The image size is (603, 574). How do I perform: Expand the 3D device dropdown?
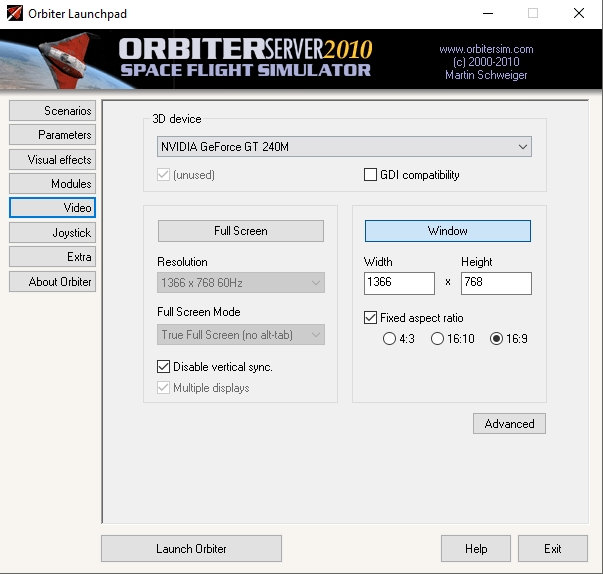click(344, 146)
